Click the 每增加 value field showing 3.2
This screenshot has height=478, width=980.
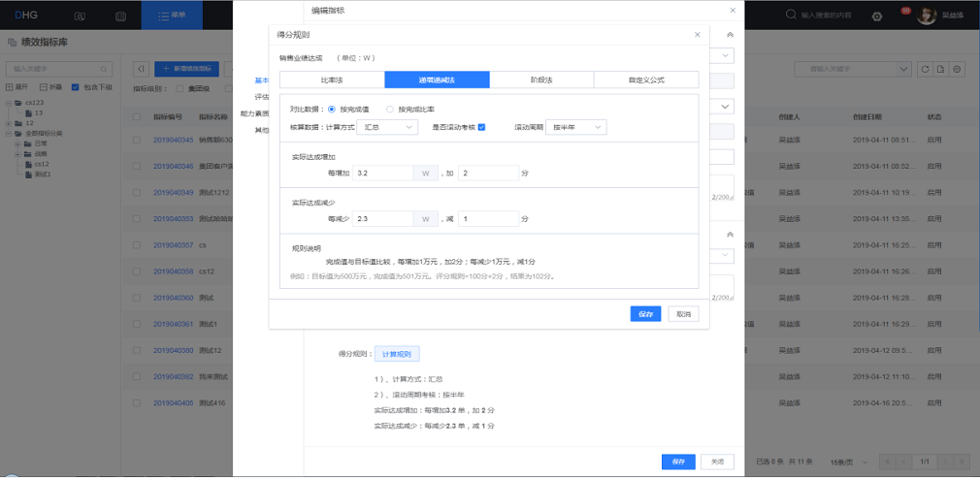382,173
